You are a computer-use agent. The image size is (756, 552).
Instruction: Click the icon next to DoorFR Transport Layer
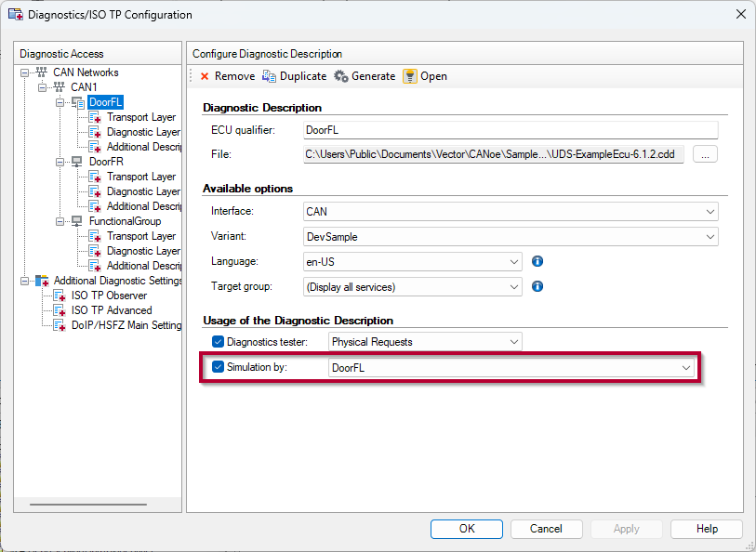click(95, 177)
